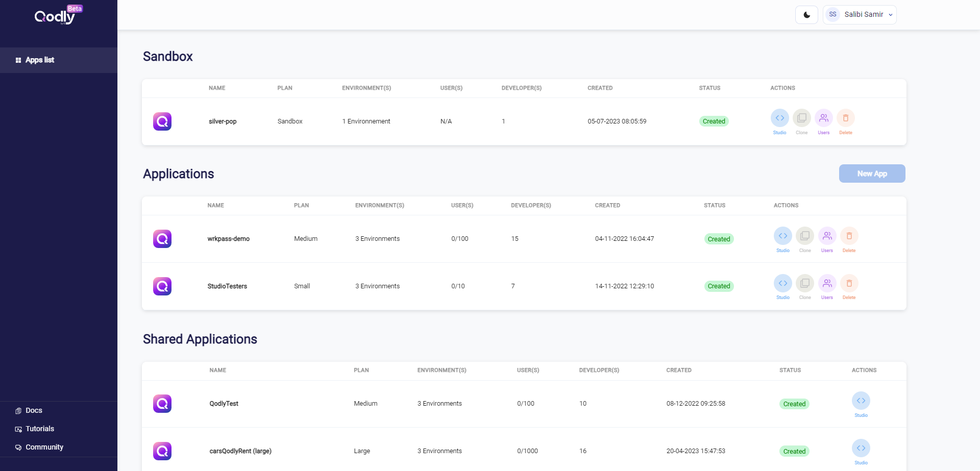Click creation date 08-12-2022 09:25:58
Image resolution: width=980 pixels, height=471 pixels.
click(696, 404)
